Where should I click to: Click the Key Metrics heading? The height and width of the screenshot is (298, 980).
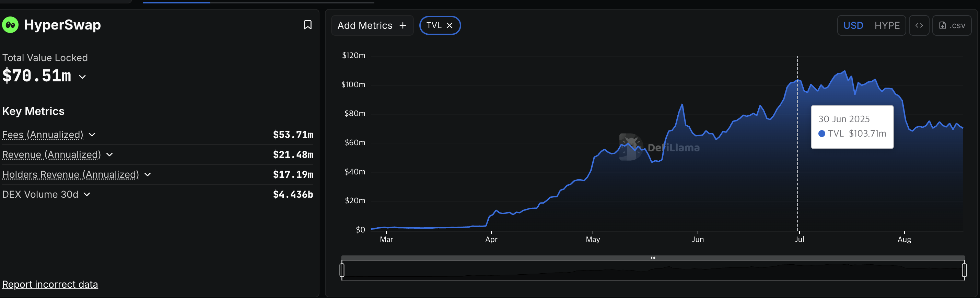(x=33, y=111)
